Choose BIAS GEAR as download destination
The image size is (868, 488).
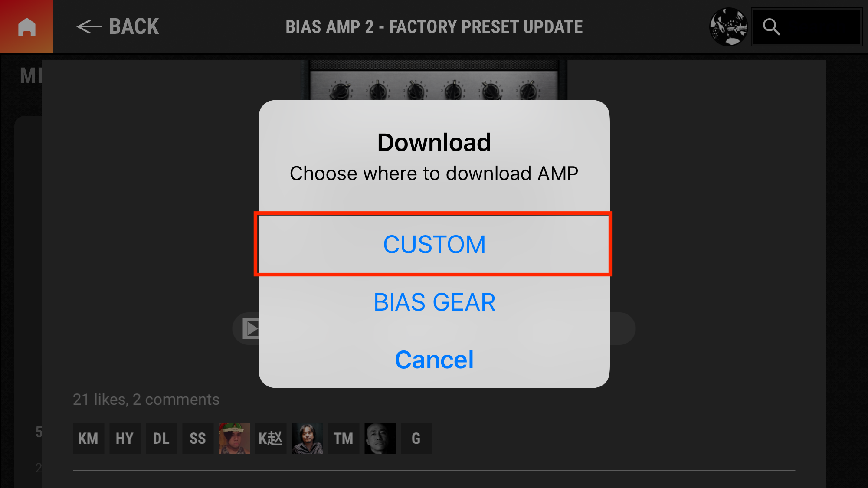click(x=434, y=302)
